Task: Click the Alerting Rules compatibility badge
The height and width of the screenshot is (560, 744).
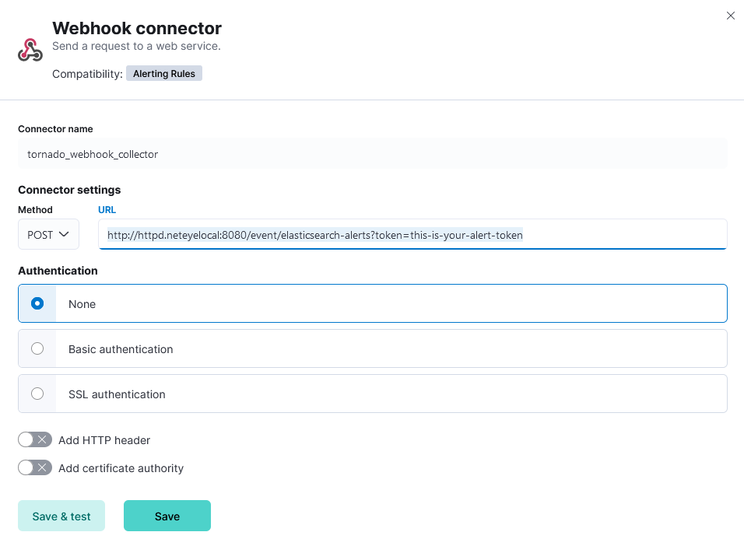Action: pyautogui.click(x=163, y=73)
